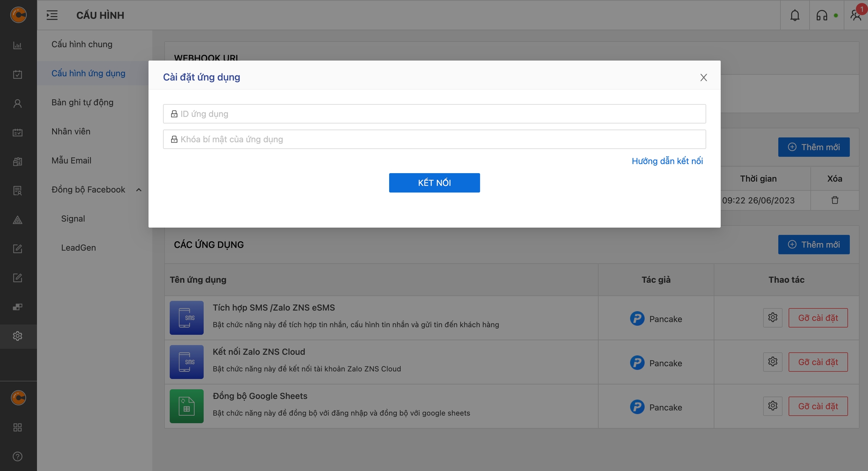Select the LeadGen submenu item

tap(78, 248)
